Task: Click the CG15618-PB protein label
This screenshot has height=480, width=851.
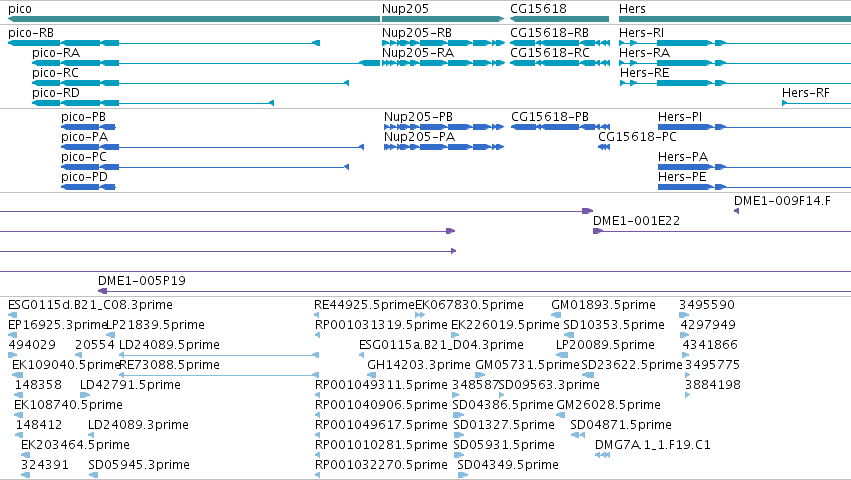Action: [550, 117]
